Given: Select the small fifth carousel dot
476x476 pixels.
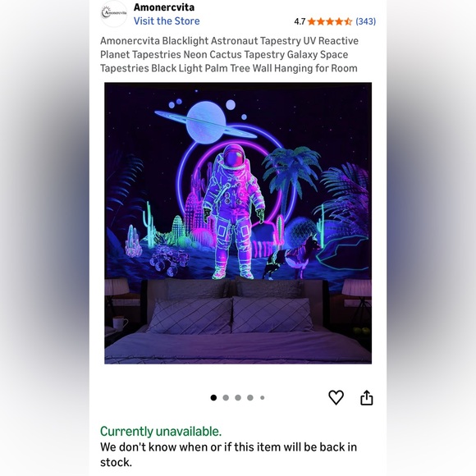Looking at the screenshot, I should (x=263, y=397).
